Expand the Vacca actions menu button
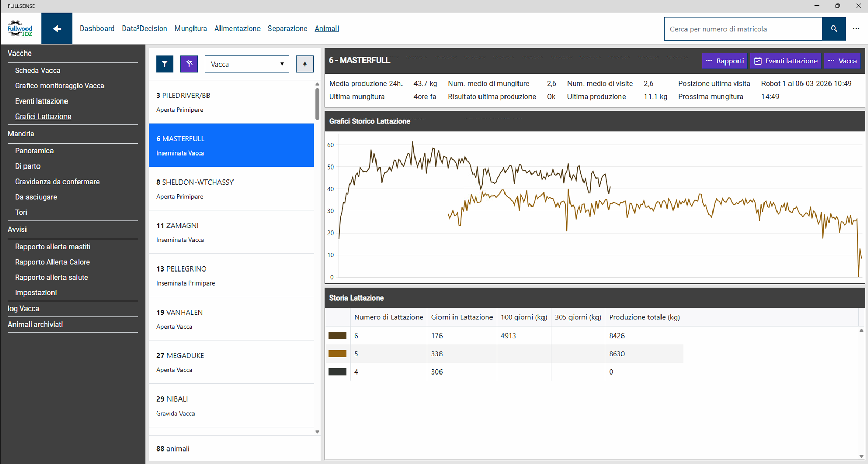Image resolution: width=868 pixels, height=464 pixels. [842, 61]
